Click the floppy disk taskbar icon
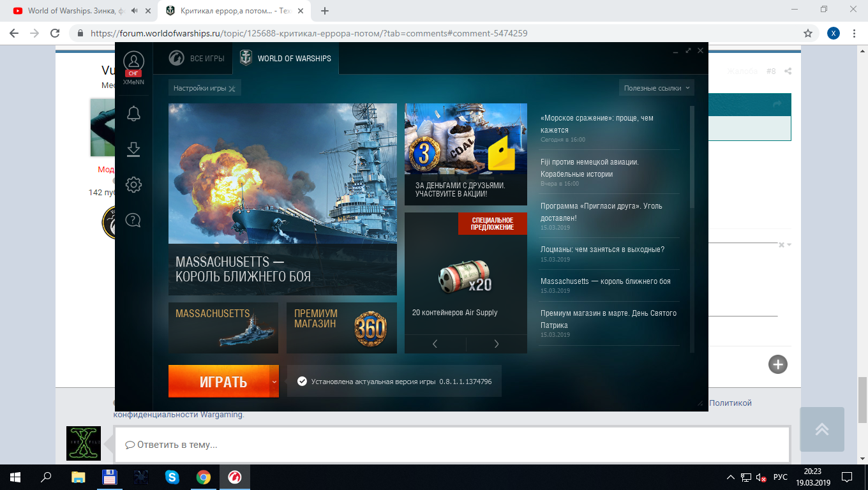This screenshot has width=868, height=490. point(109,477)
